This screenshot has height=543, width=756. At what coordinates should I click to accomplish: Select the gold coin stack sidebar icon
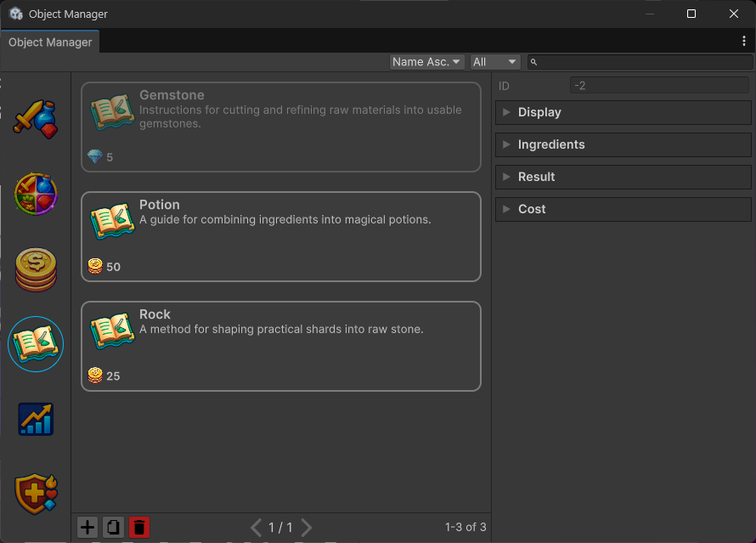(36, 269)
